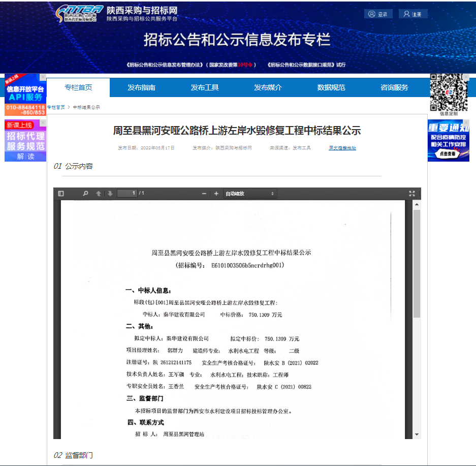Click 中标价格: 750.1309 万元 in PDF
Viewport: 476px width, 466px height.
click(251, 315)
